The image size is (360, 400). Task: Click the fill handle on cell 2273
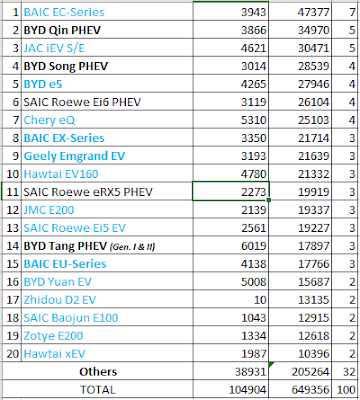tap(269, 200)
